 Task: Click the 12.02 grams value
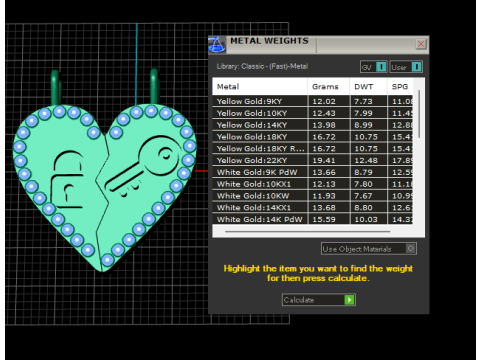point(324,102)
